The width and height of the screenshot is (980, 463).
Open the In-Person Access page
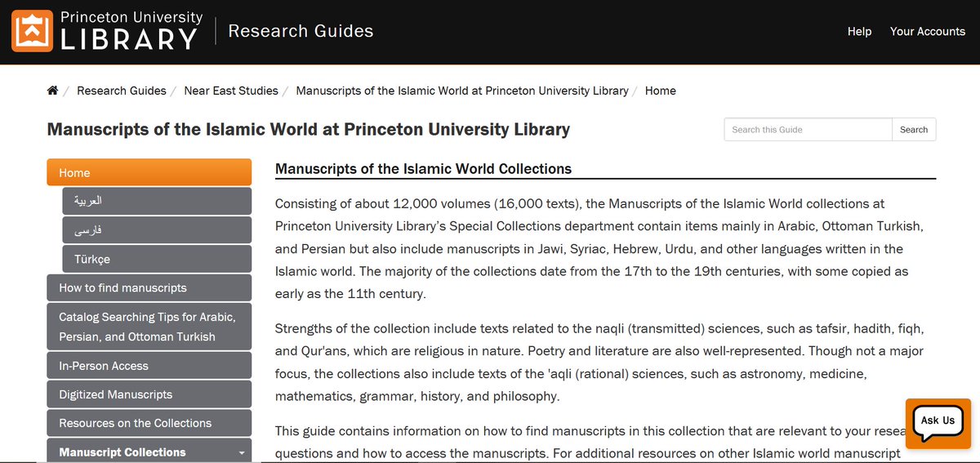(149, 366)
